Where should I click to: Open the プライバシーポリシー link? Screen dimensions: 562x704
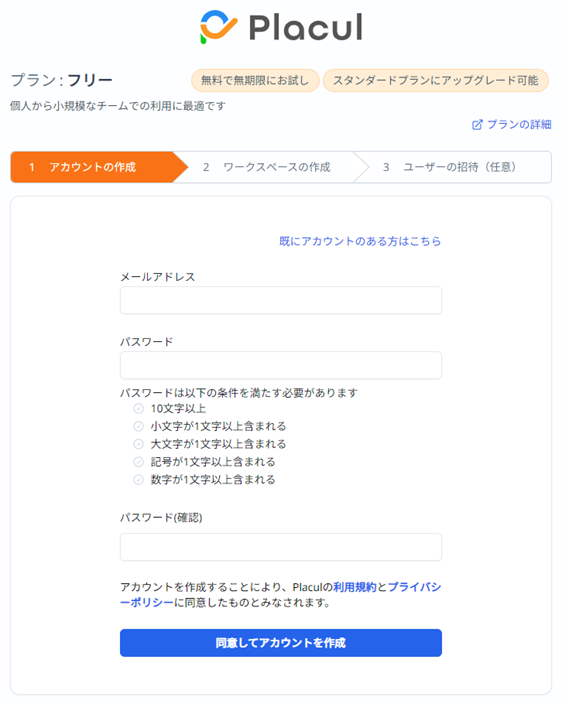click(x=414, y=587)
